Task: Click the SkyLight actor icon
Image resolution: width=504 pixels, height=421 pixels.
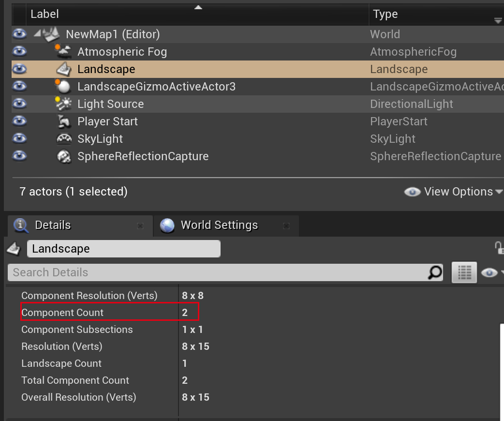Action: click(x=64, y=138)
